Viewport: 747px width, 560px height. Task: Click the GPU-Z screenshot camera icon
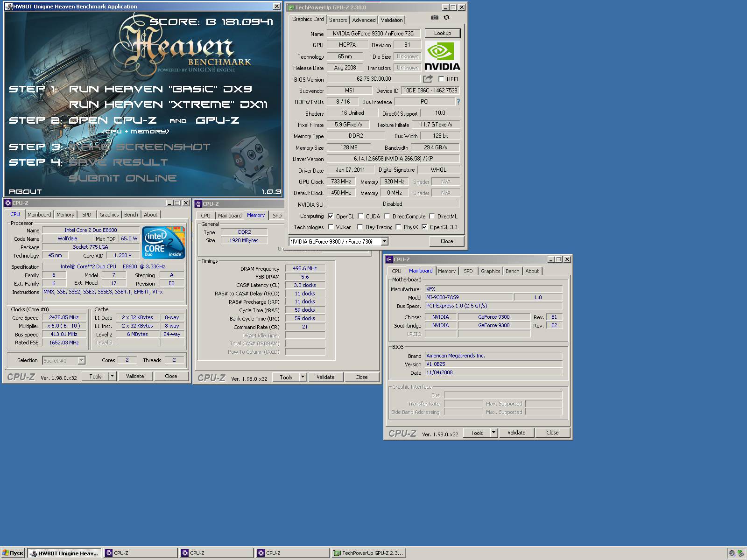pyautogui.click(x=435, y=18)
